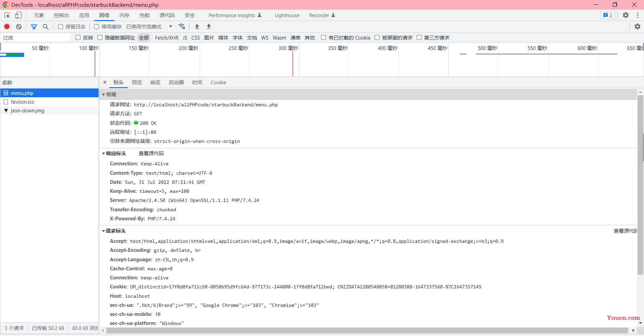Export HAR file with download arrow
The image size is (644, 336).
coord(209,26)
